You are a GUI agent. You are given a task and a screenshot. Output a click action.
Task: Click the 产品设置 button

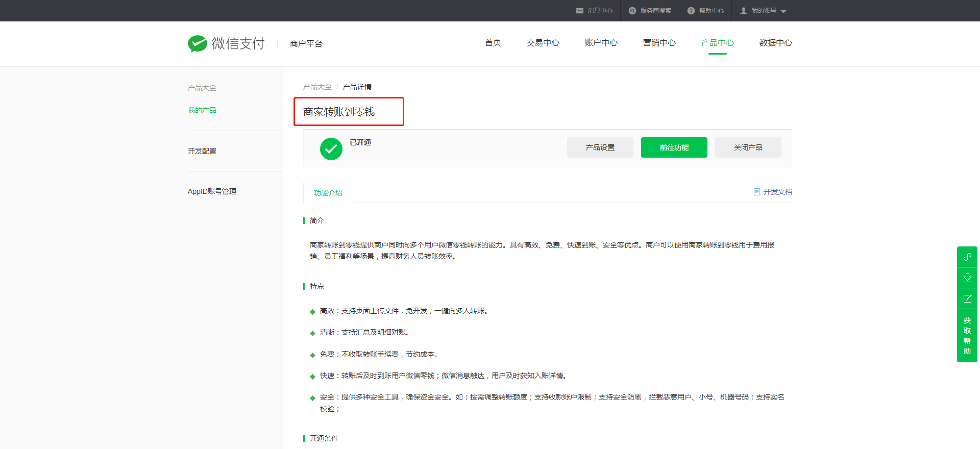600,147
